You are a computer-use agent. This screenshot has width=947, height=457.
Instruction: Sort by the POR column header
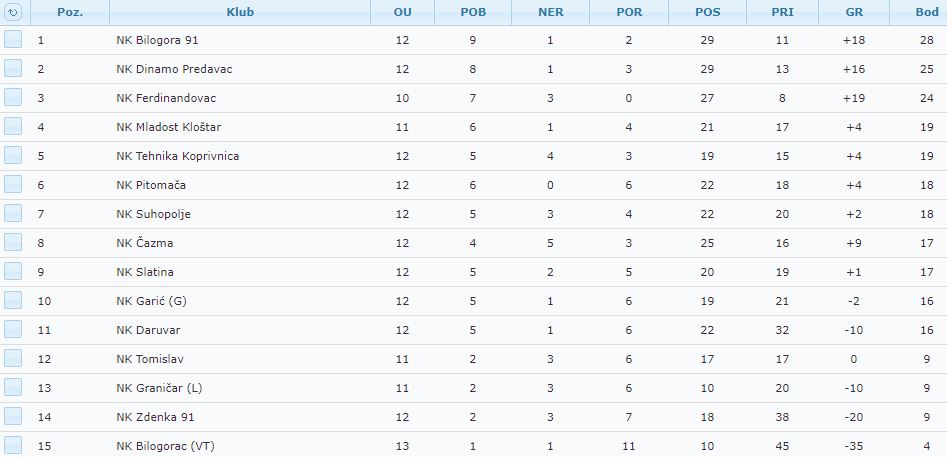[x=629, y=12]
